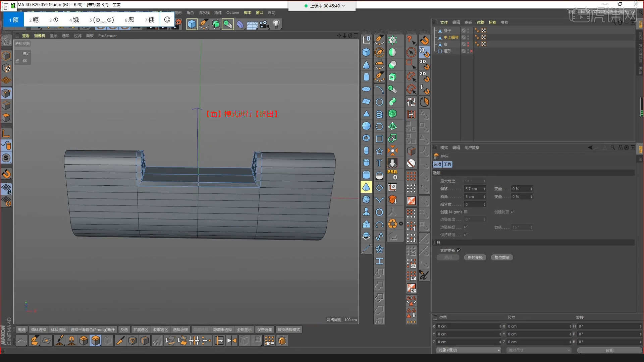
Task: Toggle visibility dots for 身子 object
Action: click(468, 31)
